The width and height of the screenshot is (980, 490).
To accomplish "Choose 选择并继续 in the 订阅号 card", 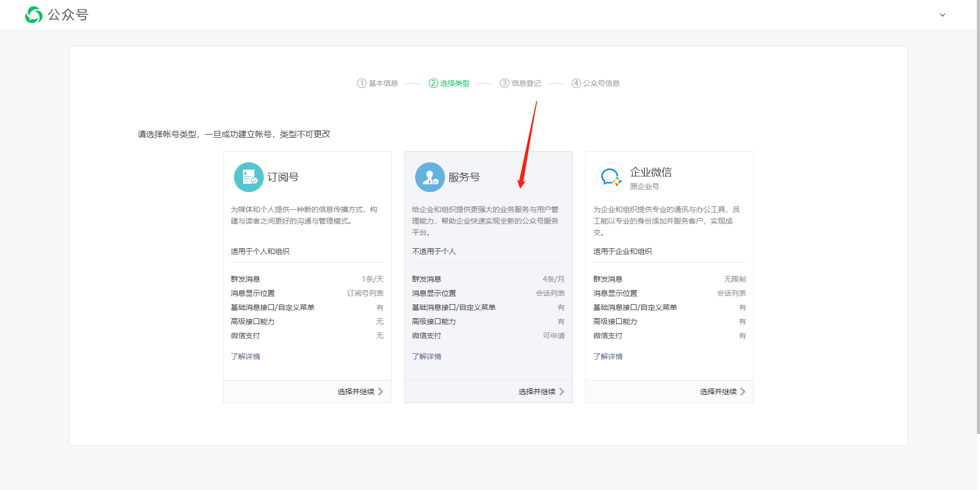I will 356,392.
